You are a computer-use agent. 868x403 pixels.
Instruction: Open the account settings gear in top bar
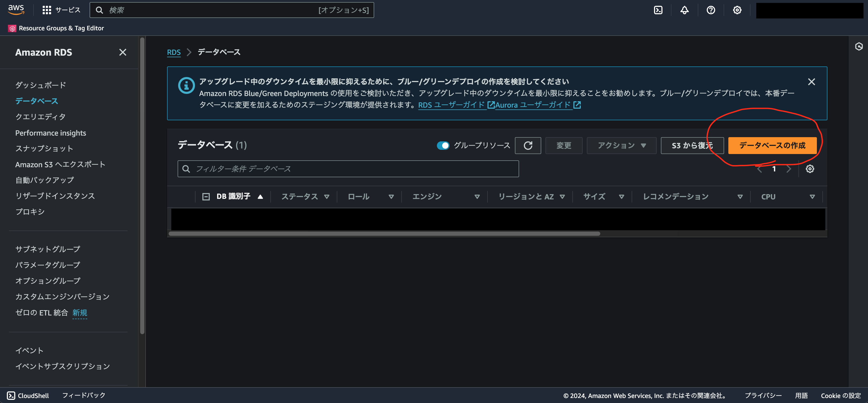click(737, 10)
